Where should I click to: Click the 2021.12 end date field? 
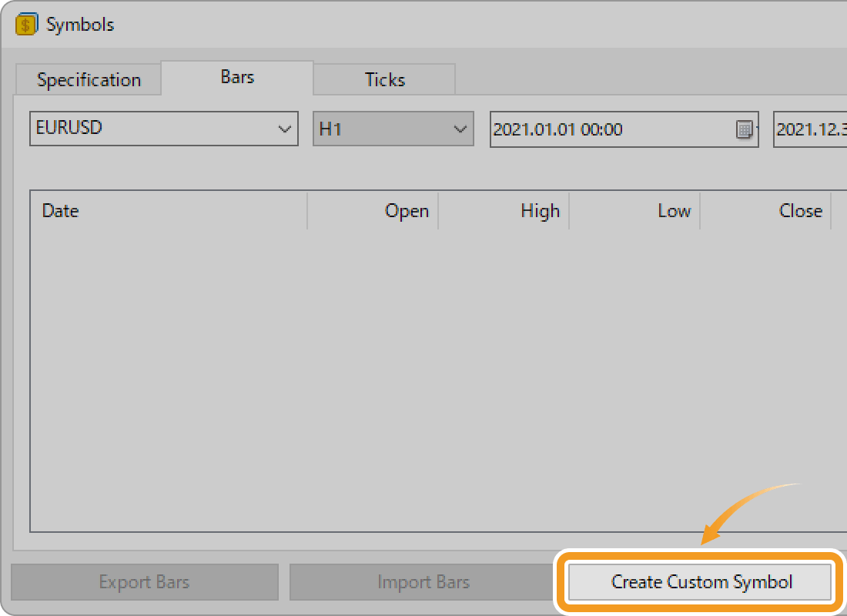[x=810, y=129]
